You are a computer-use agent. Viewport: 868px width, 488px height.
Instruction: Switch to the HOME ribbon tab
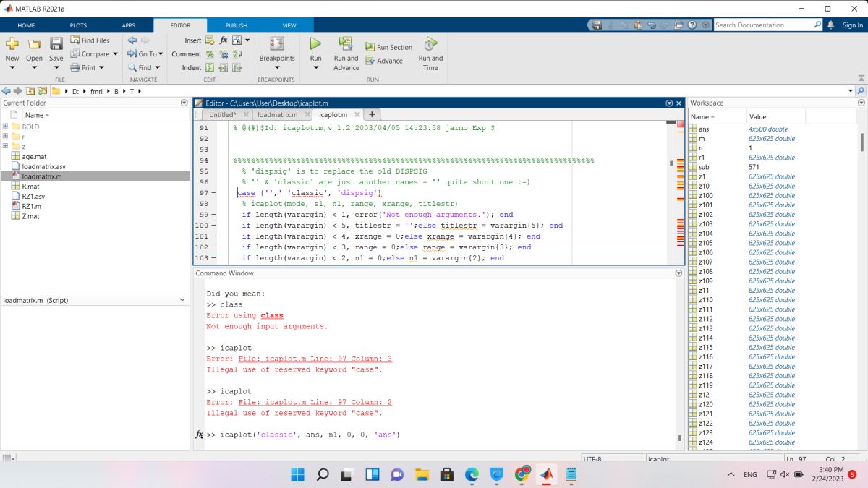click(26, 25)
